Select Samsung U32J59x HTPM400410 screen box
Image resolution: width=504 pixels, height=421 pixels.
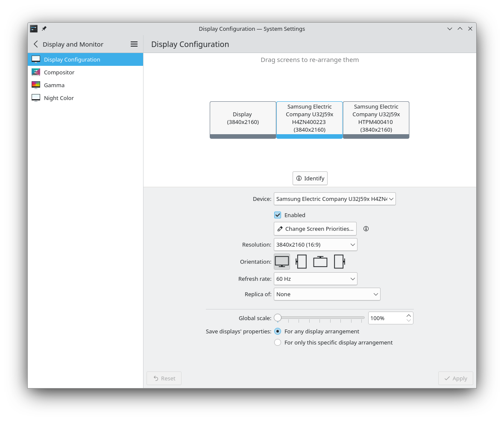pyautogui.click(x=376, y=120)
